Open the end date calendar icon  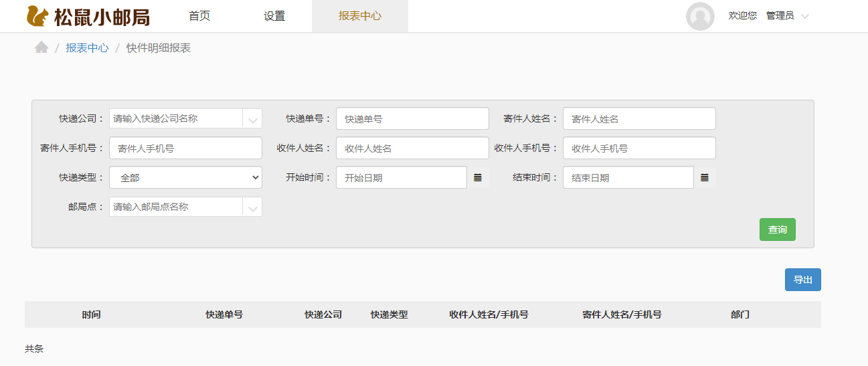[705, 177]
